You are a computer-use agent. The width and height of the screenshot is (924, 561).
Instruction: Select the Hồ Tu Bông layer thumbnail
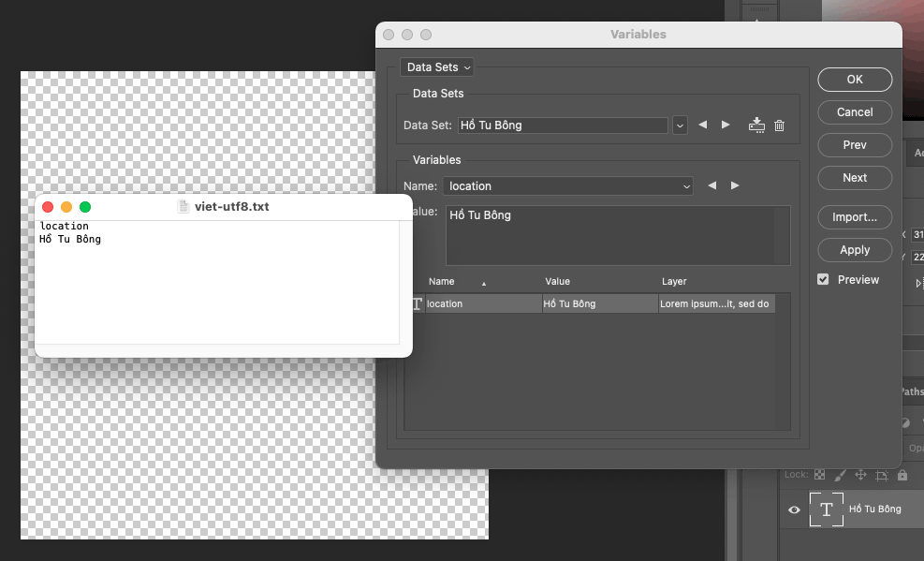827,509
